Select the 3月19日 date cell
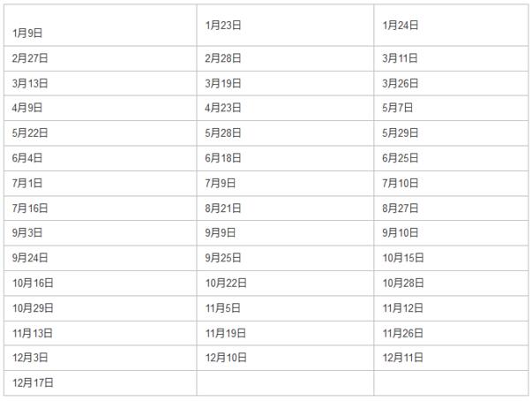Viewport: 532px width, 401px height. [222, 83]
